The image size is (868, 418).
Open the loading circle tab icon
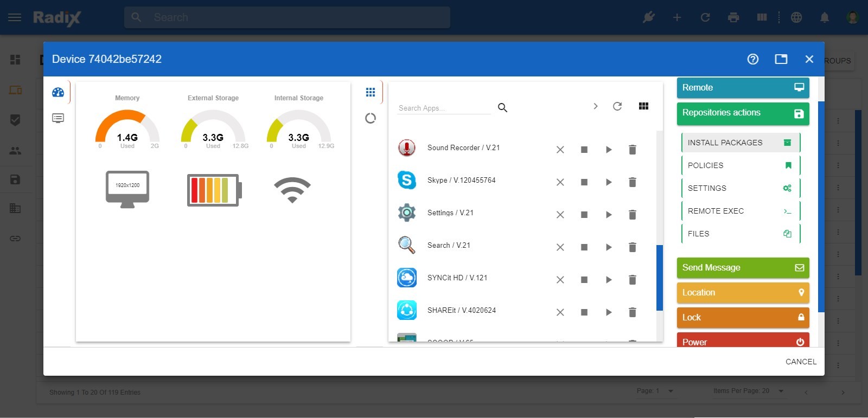pyautogui.click(x=371, y=118)
